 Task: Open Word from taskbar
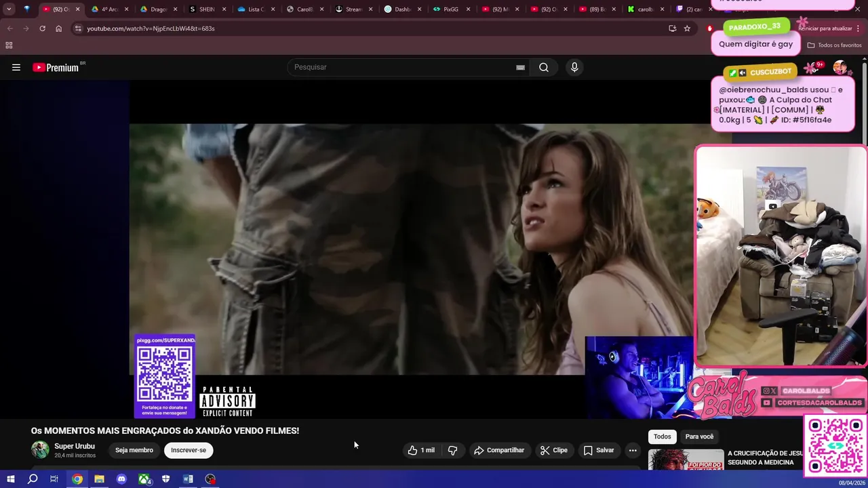tap(188, 479)
